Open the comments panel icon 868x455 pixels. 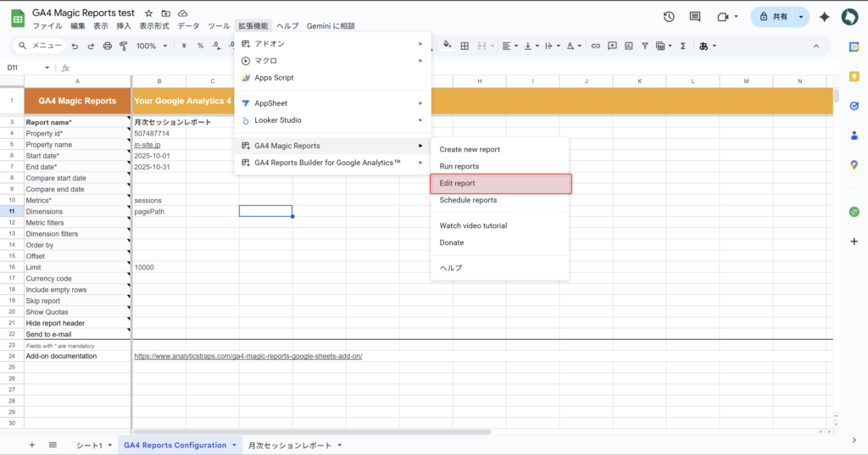click(x=695, y=17)
